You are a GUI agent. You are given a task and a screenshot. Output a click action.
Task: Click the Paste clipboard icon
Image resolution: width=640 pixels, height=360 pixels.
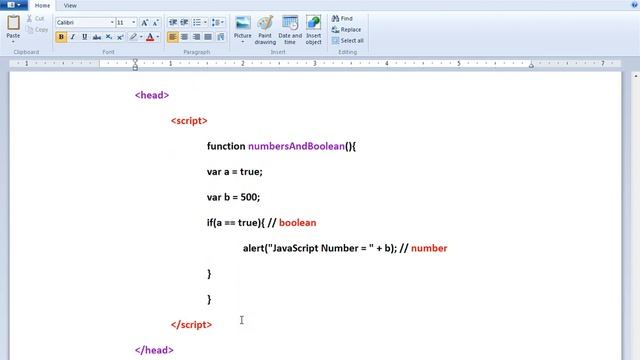tap(13, 23)
